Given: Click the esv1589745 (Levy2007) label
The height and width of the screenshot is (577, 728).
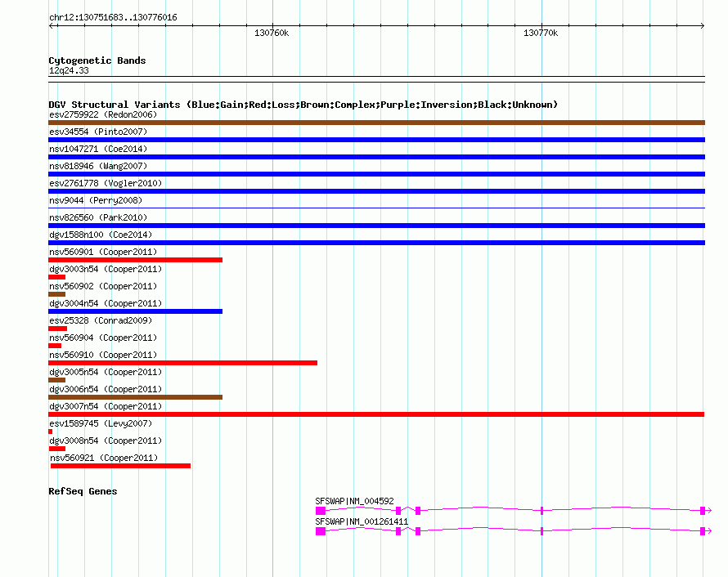Looking at the screenshot, I should pos(101,423).
